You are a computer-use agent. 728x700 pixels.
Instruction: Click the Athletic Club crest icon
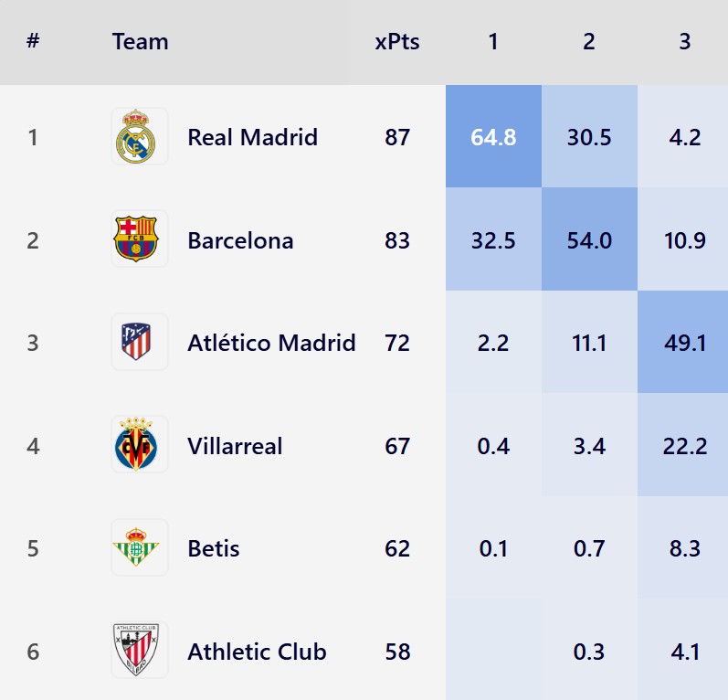139,651
